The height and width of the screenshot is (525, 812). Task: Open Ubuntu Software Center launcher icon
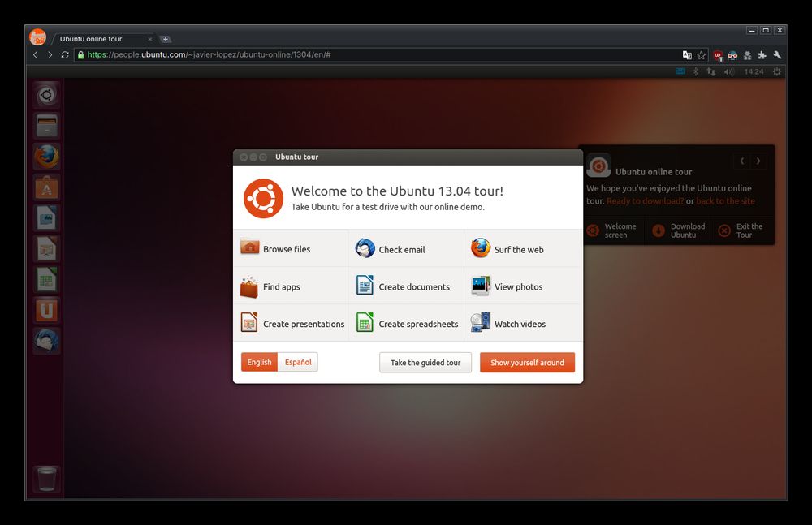click(x=46, y=187)
